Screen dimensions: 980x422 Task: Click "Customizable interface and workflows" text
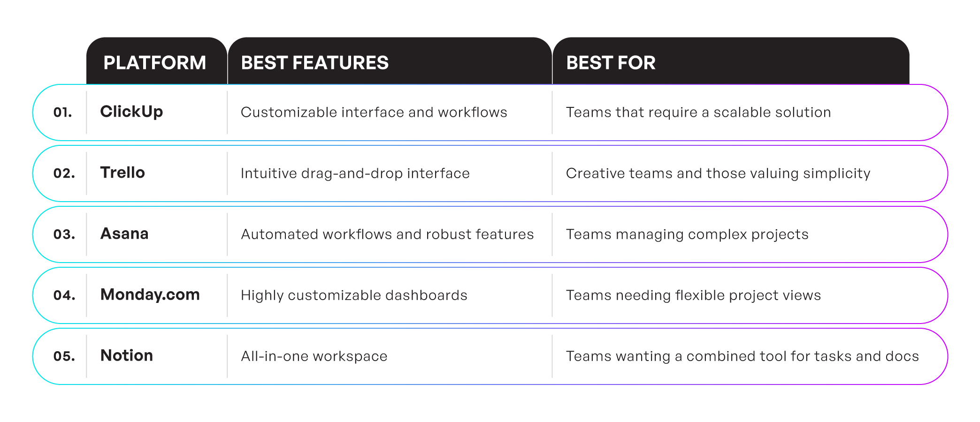click(x=374, y=113)
